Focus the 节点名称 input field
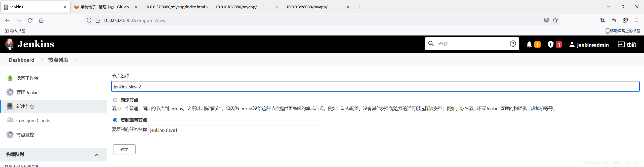 tap(375, 87)
